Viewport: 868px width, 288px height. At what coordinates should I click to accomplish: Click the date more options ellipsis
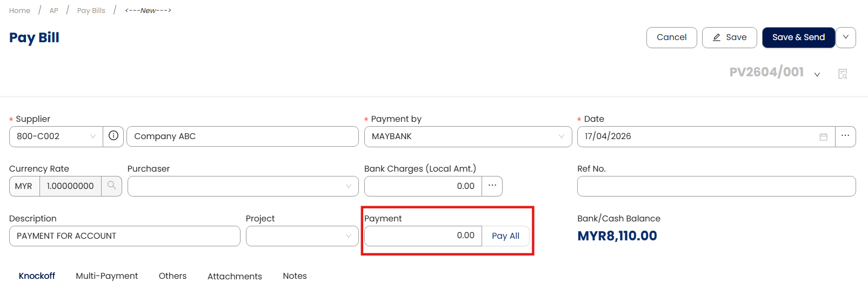(x=845, y=136)
